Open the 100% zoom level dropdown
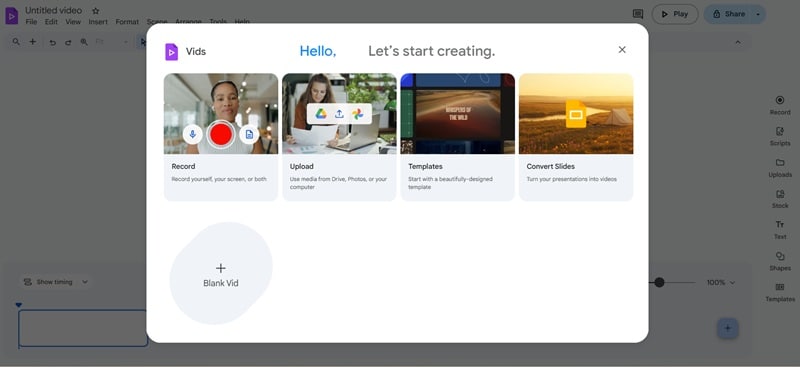 (721, 282)
